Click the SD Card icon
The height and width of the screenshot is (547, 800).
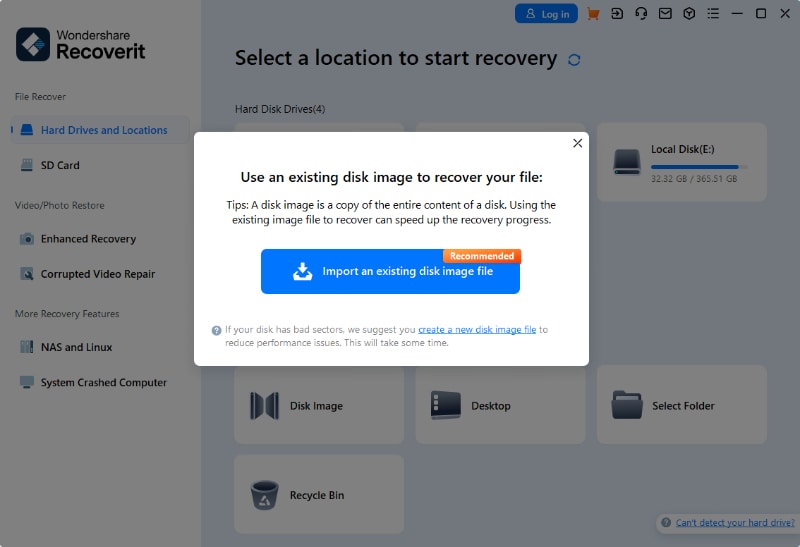[27, 165]
